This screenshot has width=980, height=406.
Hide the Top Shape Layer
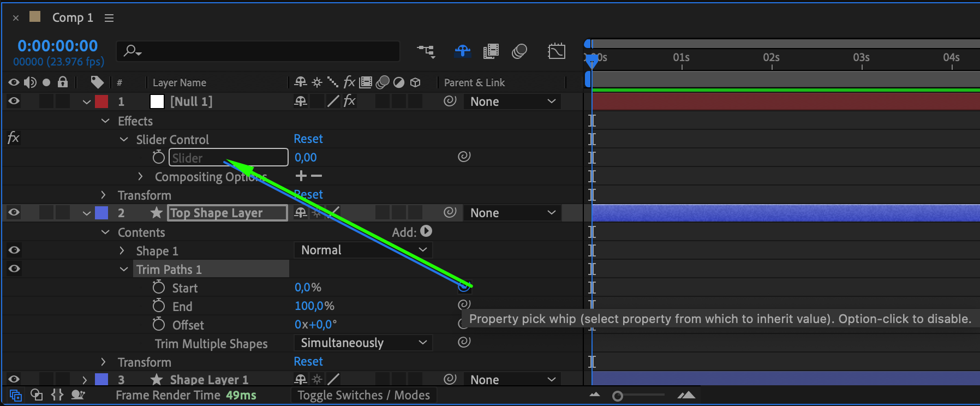tap(14, 213)
